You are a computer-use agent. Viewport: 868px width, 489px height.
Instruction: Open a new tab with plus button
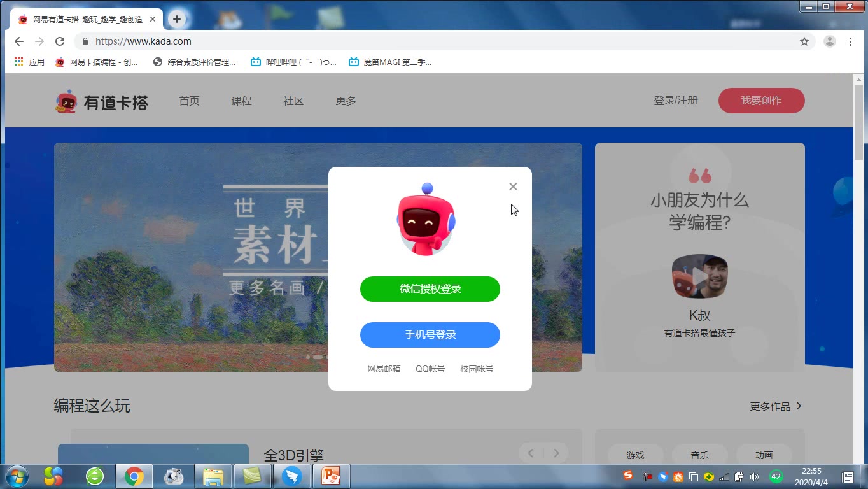point(177,19)
